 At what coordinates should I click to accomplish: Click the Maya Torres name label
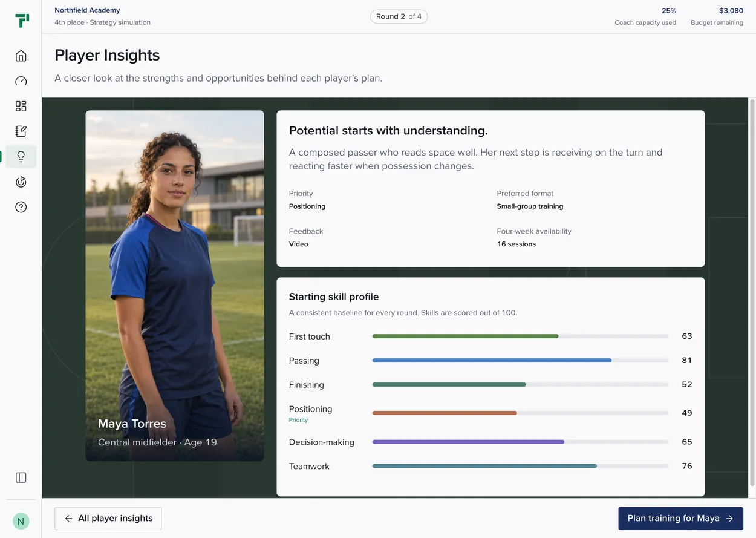pyautogui.click(x=132, y=424)
